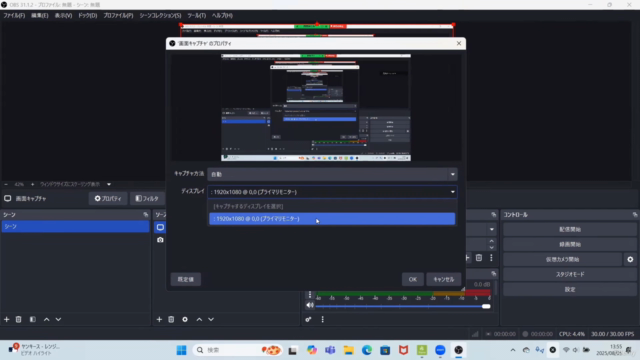Open virtual camera settings gear
Viewport: 640px width, 360px height.
(630, 259)
